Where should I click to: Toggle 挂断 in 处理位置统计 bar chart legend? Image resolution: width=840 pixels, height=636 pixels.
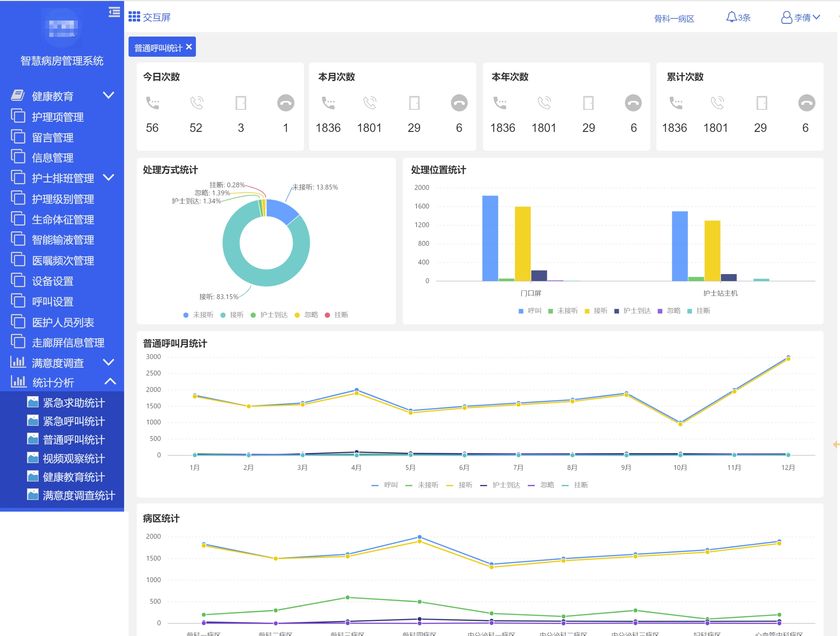(699, 311)
